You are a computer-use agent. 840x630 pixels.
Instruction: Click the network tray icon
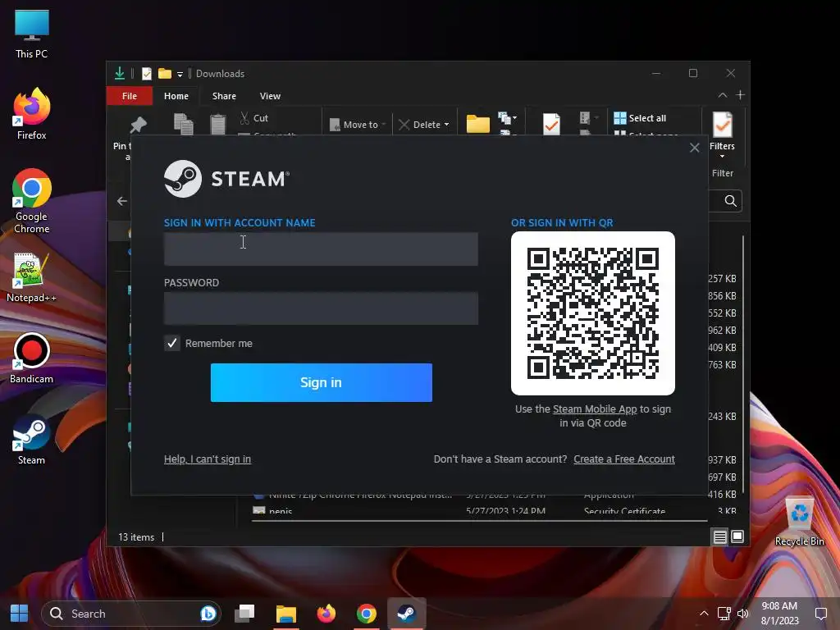(724, 614)
